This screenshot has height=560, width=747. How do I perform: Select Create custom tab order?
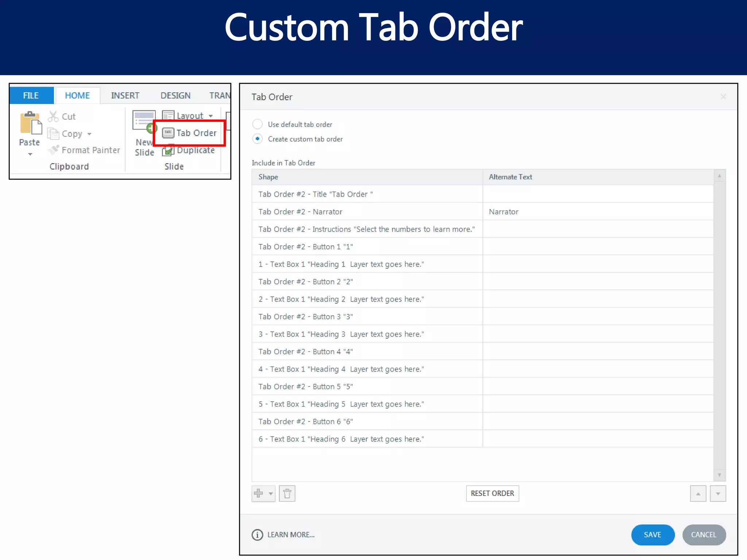tap(258, 139)
